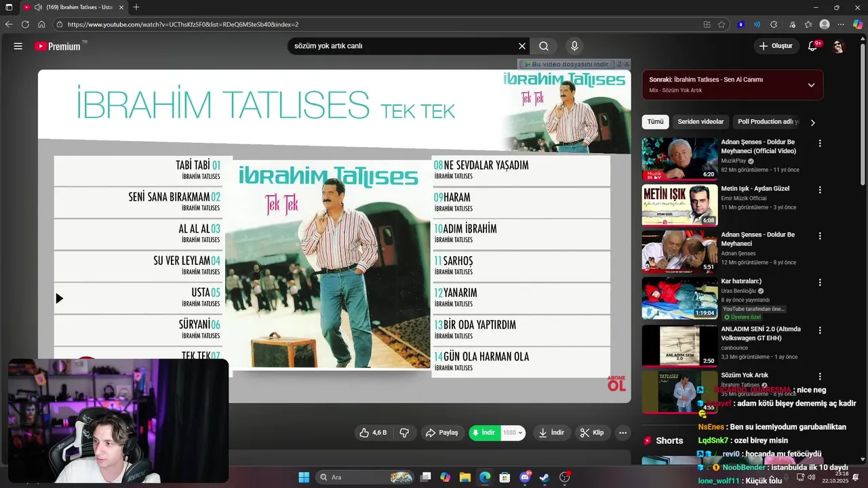This screenshot has width=868, height=488.
Task: Open options menu for Metin Işık - Aydan Güzel
Action: (820, 190)
